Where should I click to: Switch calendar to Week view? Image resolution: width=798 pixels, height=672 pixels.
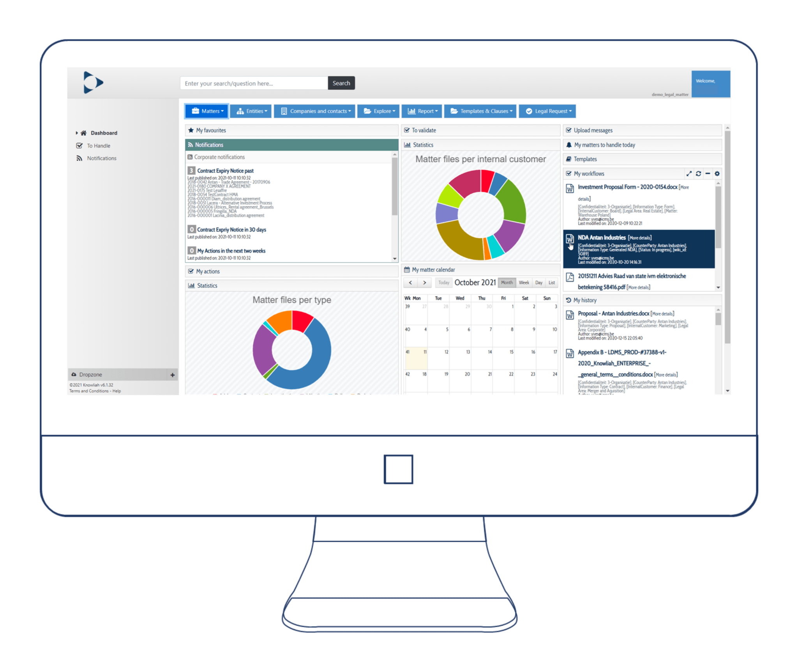click(524, 283)
